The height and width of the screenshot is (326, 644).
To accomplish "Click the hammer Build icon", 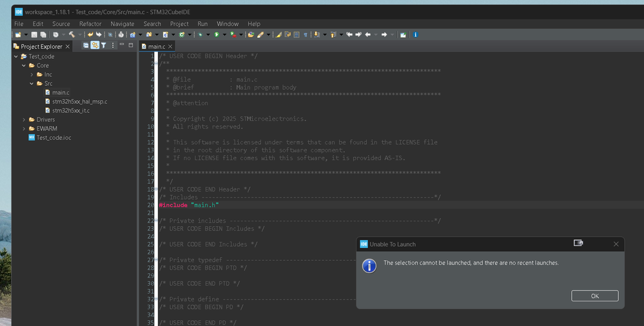I will pos(72,34).
